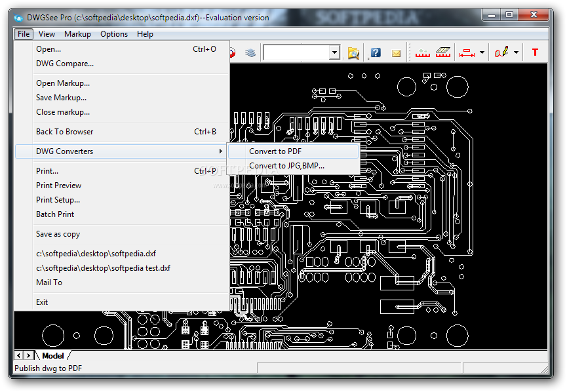The width and height of the screenshot is (567, 392).
Task: Expand the dimension tool dropdown arrow
Action: [482, 53]
